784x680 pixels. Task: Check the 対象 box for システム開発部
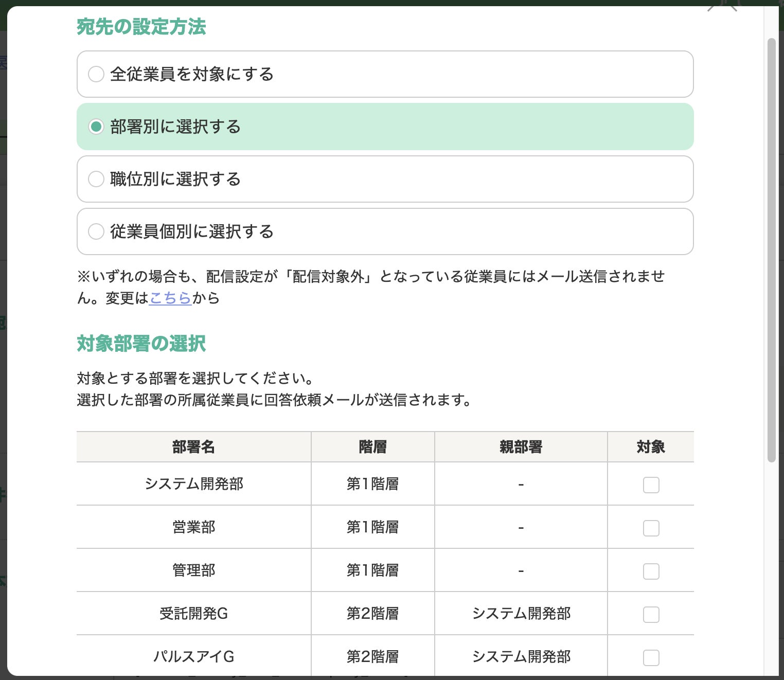(651, 485)
